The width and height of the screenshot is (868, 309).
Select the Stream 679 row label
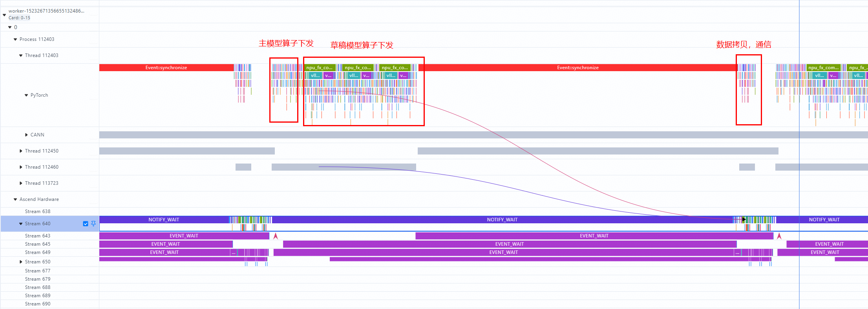click(x=38, y=279)
